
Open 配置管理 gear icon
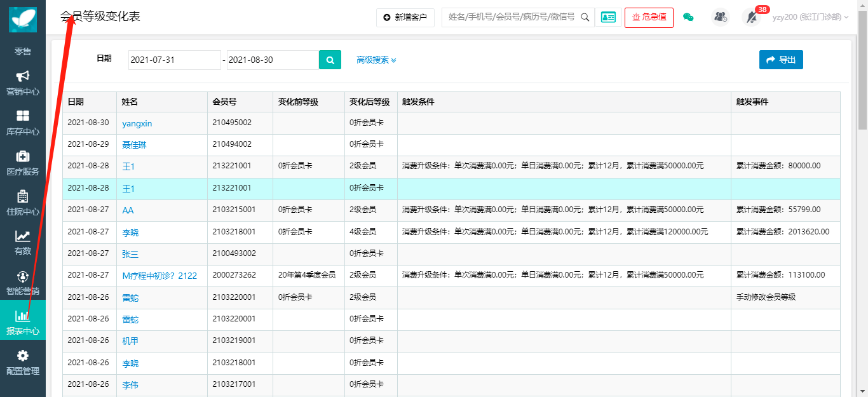click(23, 356)
